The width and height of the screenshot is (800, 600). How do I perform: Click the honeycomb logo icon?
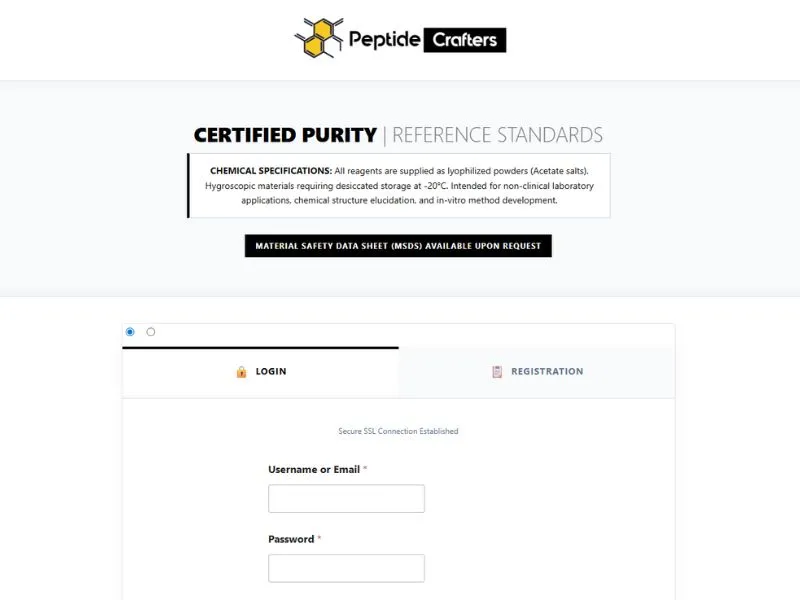tap(318, 38)
